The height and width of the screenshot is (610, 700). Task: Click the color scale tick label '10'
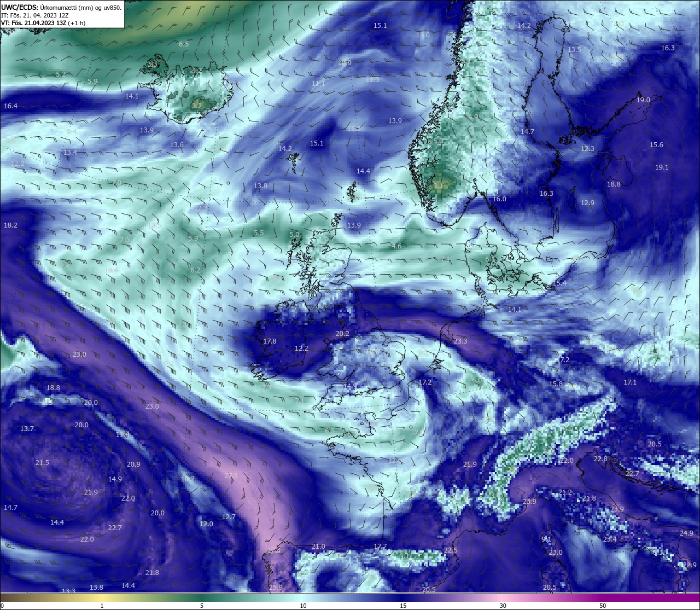pos(303,606)
